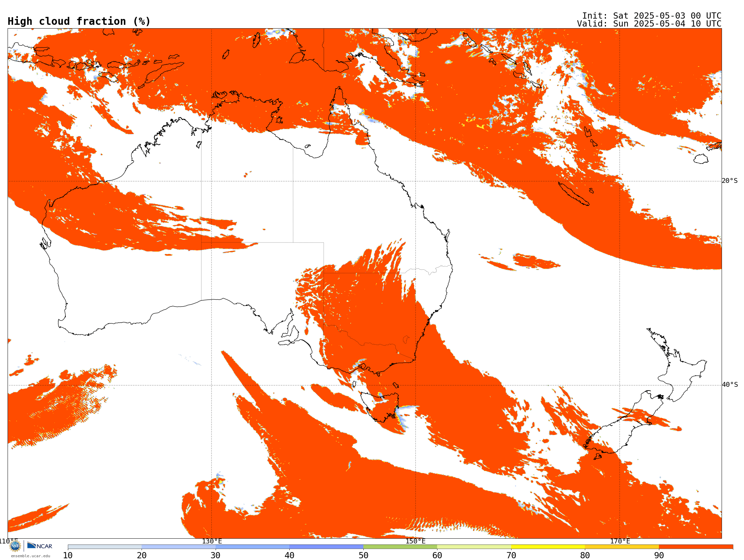
Task: Click the NCAR logo
Action: click(40, 546)
